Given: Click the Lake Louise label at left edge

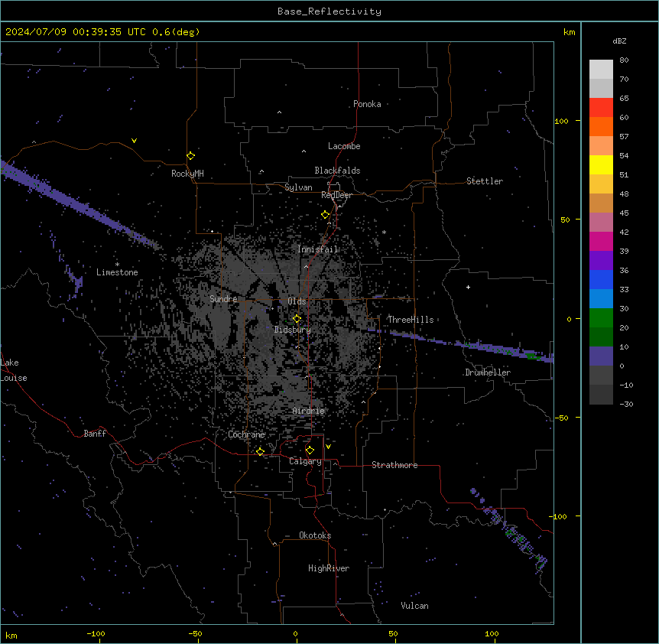Looking at the screenshot, I should click(x=14, y=370).
